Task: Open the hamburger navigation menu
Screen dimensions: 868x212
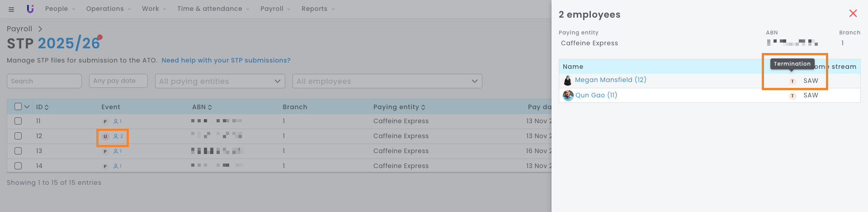Action: [x=11, y=9]
